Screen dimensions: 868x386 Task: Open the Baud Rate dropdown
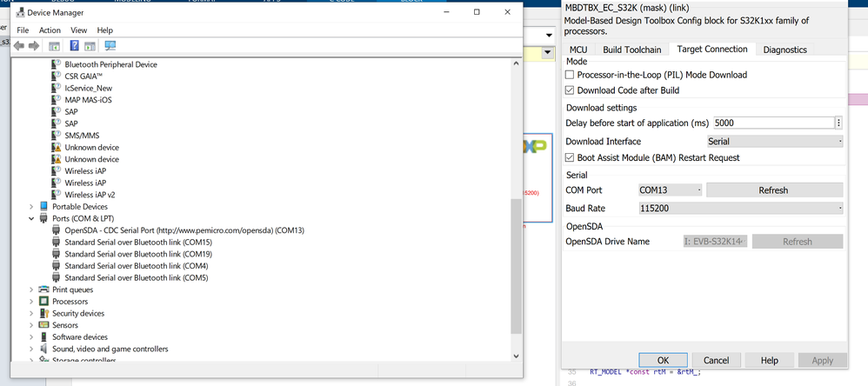[x=741, y=209]
